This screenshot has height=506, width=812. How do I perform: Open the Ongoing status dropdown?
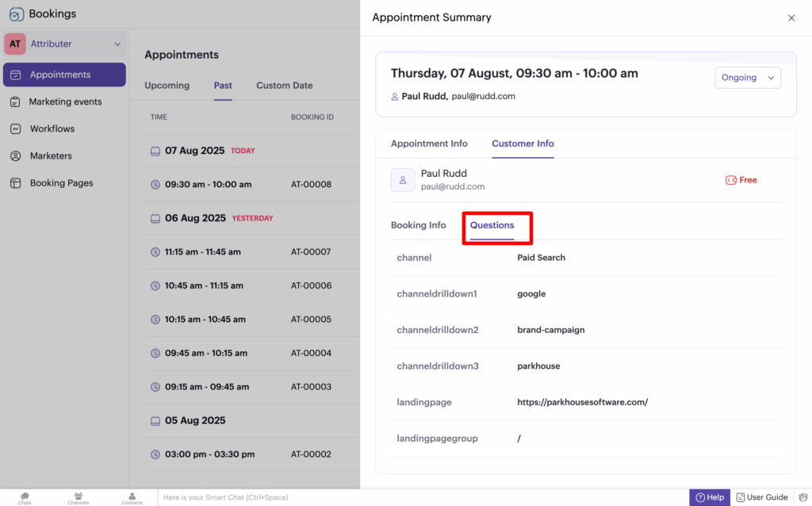747,78
